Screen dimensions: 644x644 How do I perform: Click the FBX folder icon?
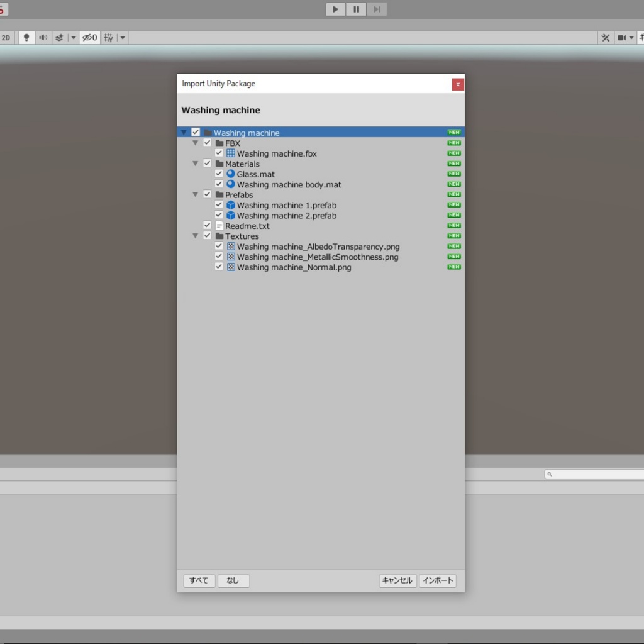pos(219,143)
